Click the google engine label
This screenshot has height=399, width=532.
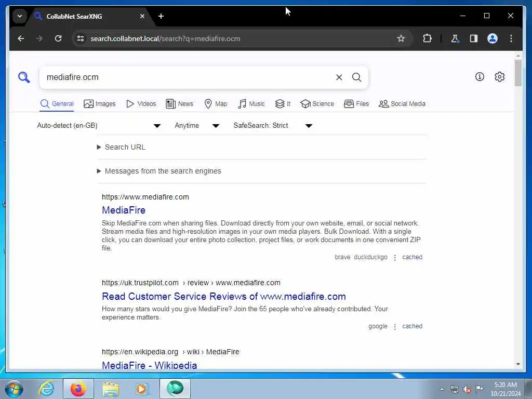(378, 326)
